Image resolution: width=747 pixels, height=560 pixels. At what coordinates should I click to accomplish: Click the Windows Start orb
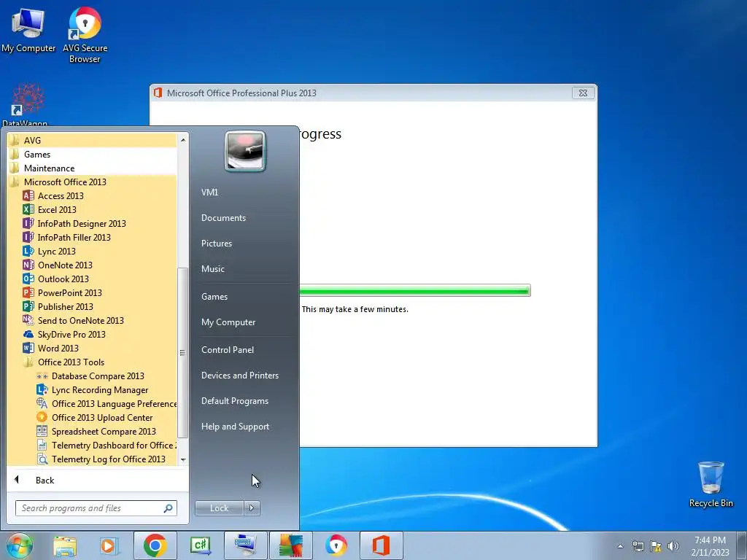20,545
